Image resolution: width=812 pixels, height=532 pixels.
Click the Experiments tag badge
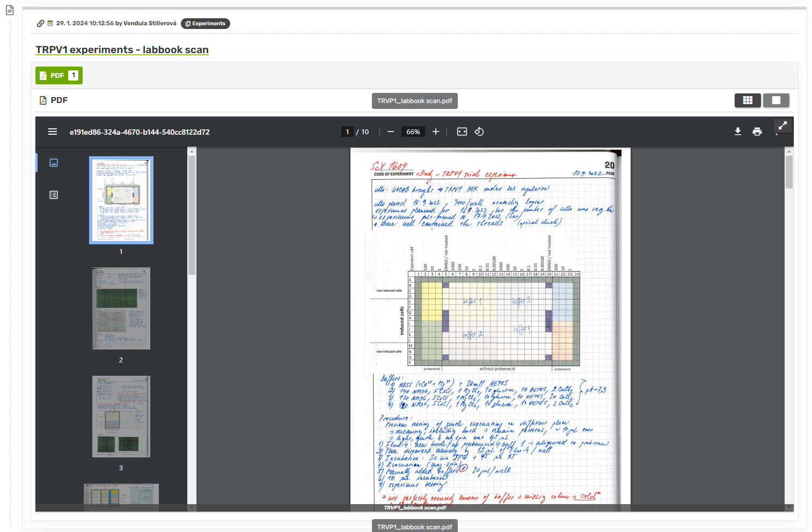(206, 24)
